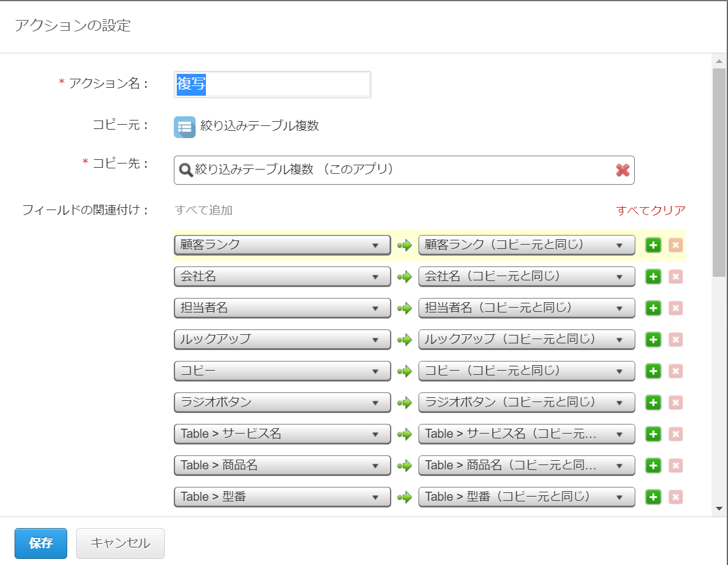The width and height of the screenshot is (728, 565).
Task: Open the source 顧客ランク dropdown
Action: (x=282, y=245)
